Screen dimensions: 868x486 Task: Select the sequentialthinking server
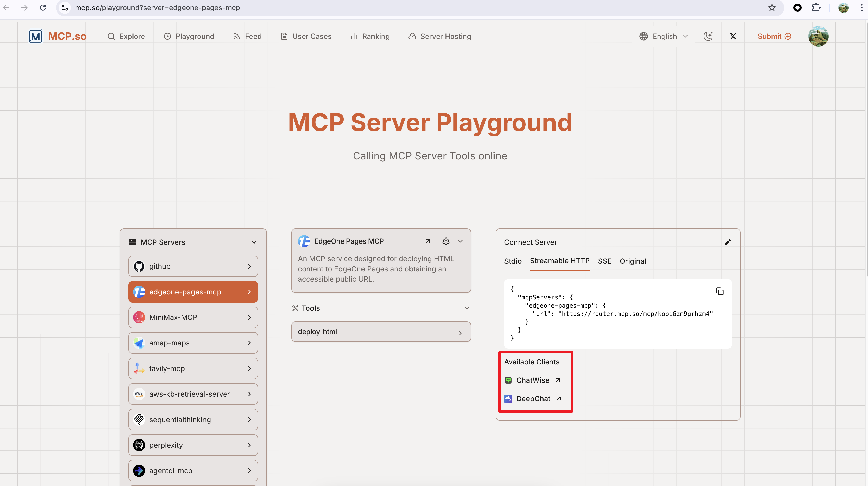tap(193, 420)
